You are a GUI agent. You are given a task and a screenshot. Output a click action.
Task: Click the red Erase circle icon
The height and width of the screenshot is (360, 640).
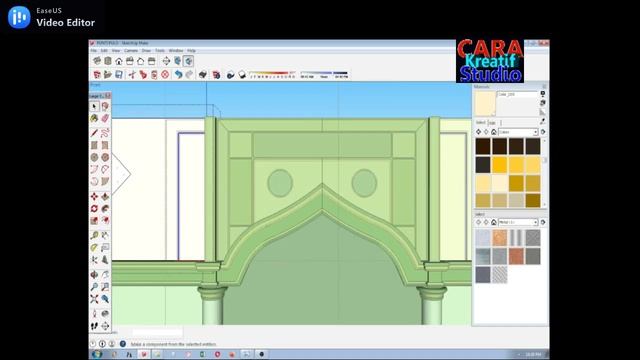point(165,75)
